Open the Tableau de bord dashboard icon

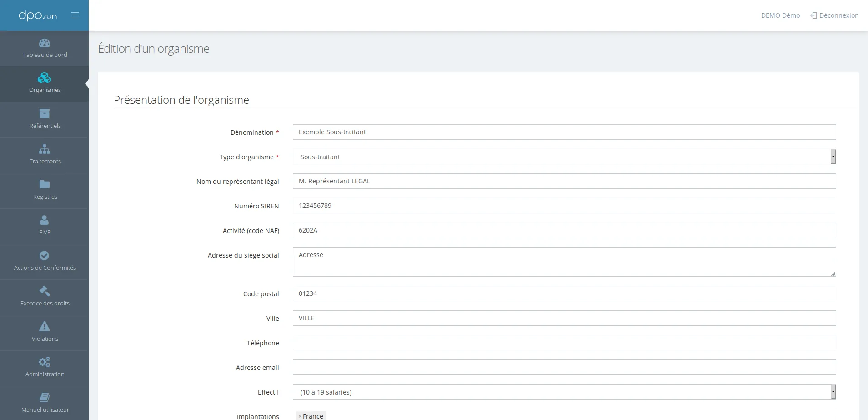click(x=45, y=43)
